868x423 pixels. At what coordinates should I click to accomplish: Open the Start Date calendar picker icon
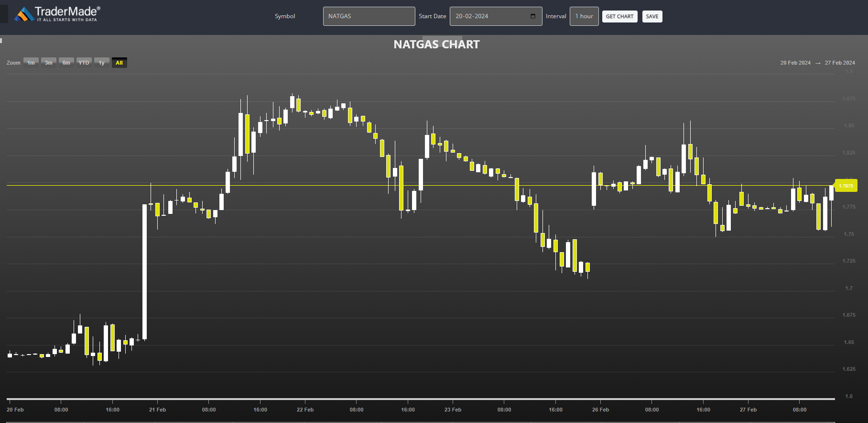click(x=533, y=16)
